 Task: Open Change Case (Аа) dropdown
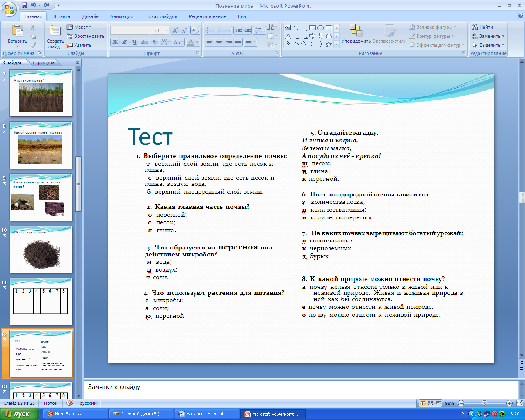[178, 42]
